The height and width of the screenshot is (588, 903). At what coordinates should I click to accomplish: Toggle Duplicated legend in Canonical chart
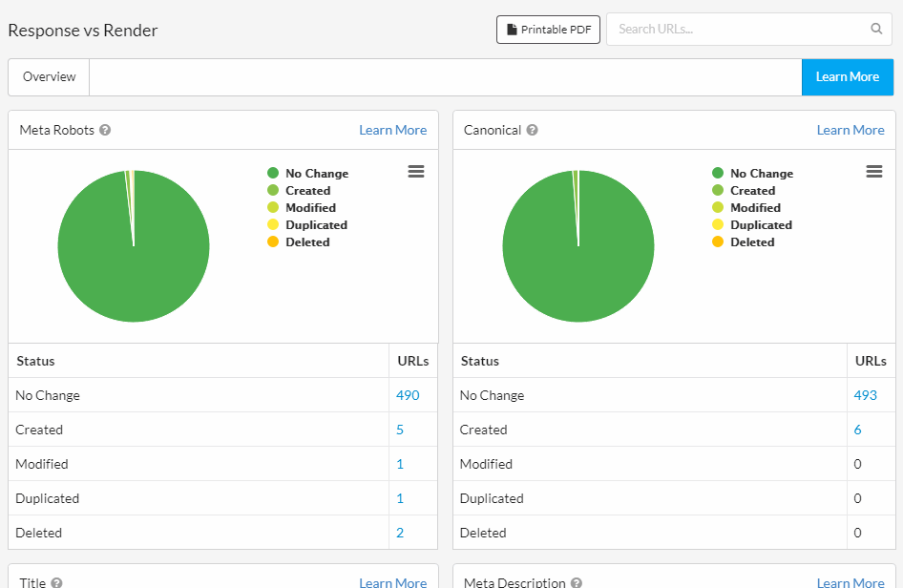752,225
